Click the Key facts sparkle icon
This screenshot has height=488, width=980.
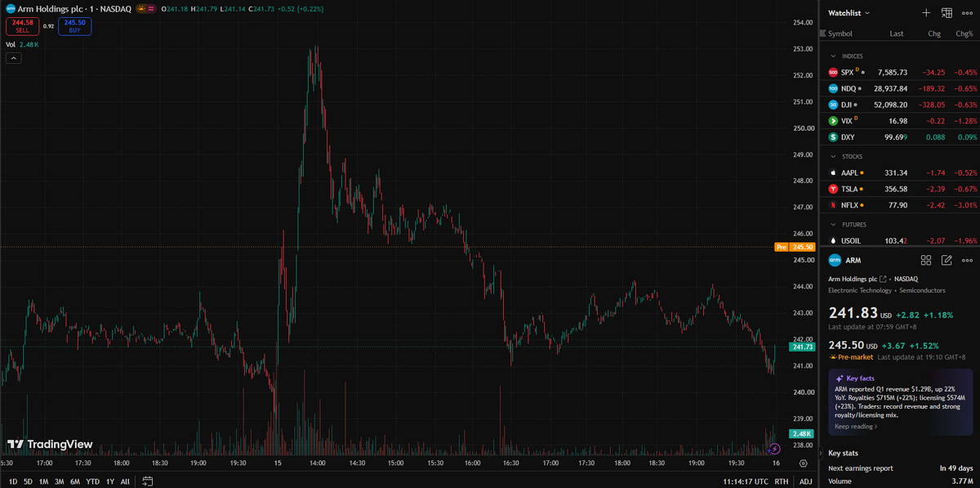point(839,378)
